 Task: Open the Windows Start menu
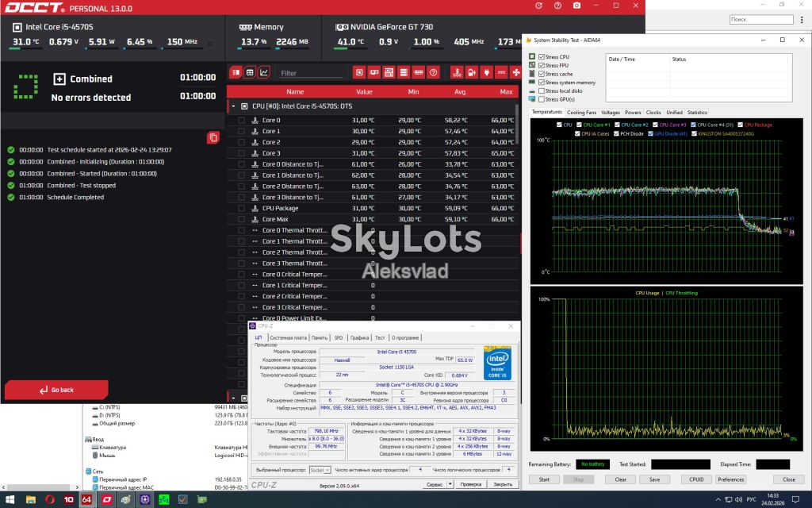click(x=10, y=500)
